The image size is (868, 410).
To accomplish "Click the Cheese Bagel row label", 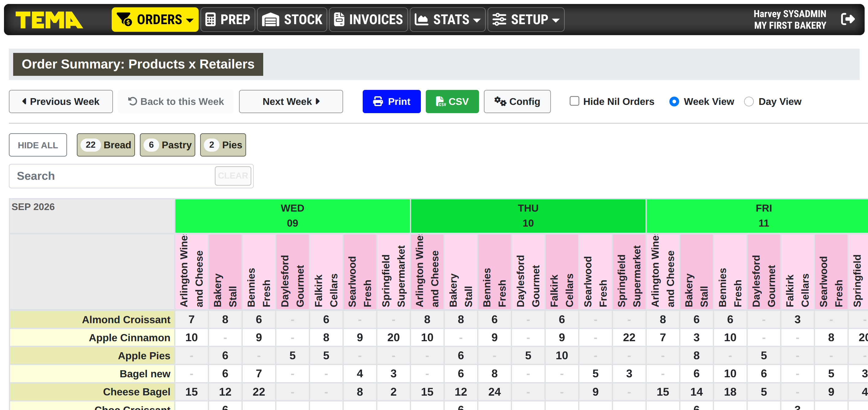I will [x=92, y=392].
